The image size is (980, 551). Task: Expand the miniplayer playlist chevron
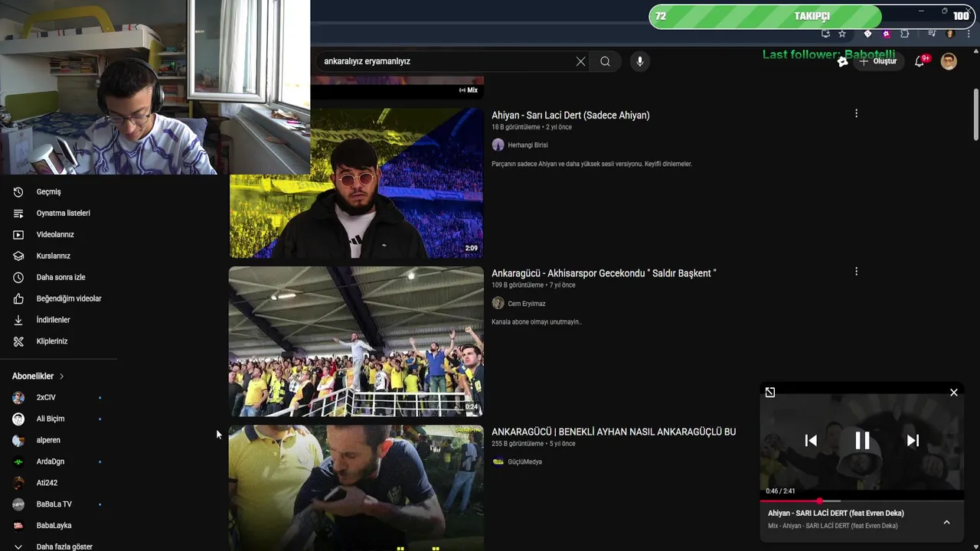pyautogui.click(x=946, y=522)
